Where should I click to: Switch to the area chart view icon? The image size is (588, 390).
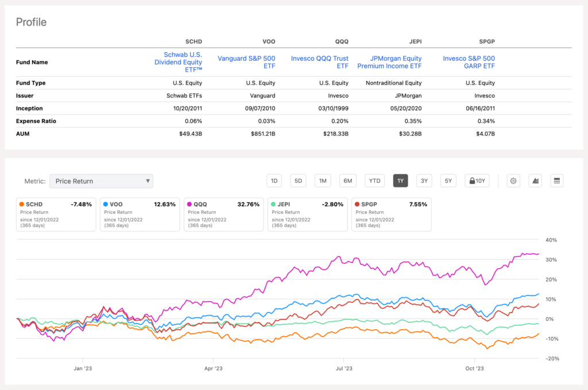[x=535, y=181]
